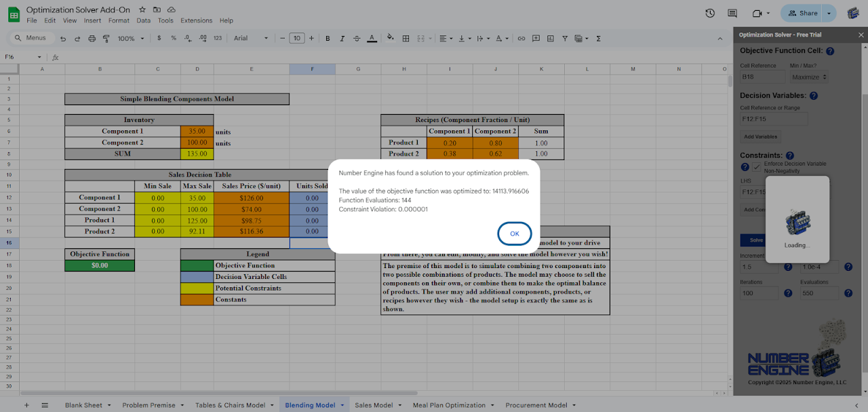The image size is (868, 412).
Task: Open the All sheets list button
Action: [x=45, y=405]
